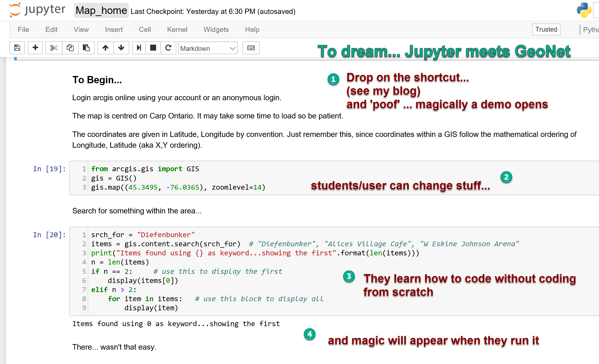Click the 'coordinates are given in Latitude, Longitude' paragraph
599x364 pixels.
324,140
